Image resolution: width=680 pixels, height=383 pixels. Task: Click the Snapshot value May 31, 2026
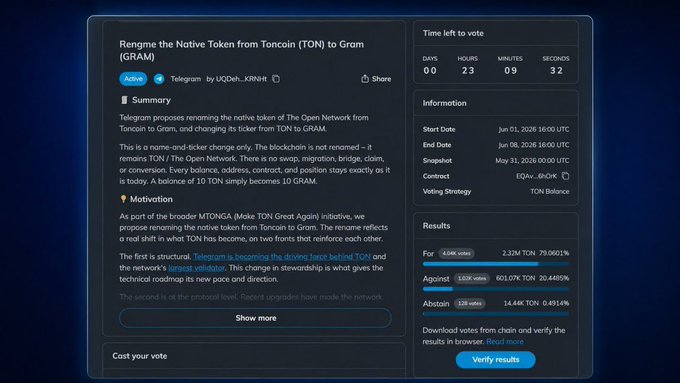(x=532, y=160)
